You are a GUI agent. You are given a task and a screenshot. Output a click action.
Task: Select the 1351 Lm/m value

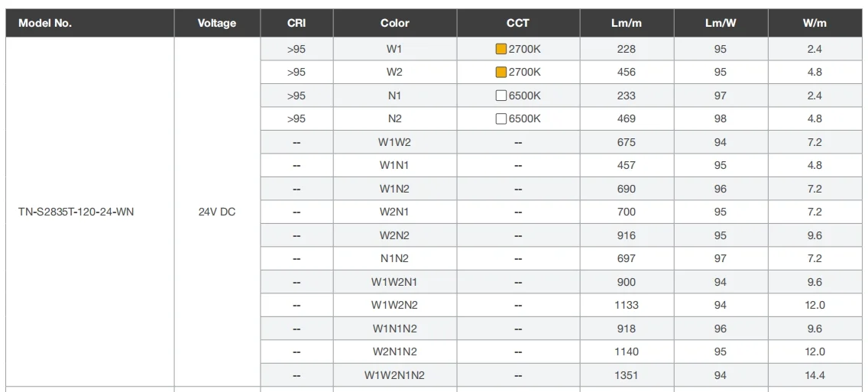point(627,375)
